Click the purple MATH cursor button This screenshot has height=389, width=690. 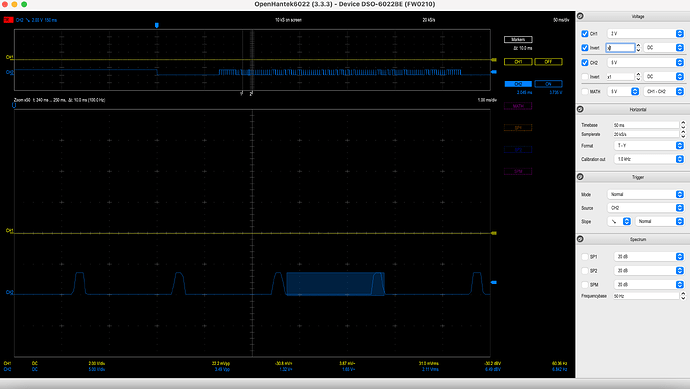tap(518, 106)
